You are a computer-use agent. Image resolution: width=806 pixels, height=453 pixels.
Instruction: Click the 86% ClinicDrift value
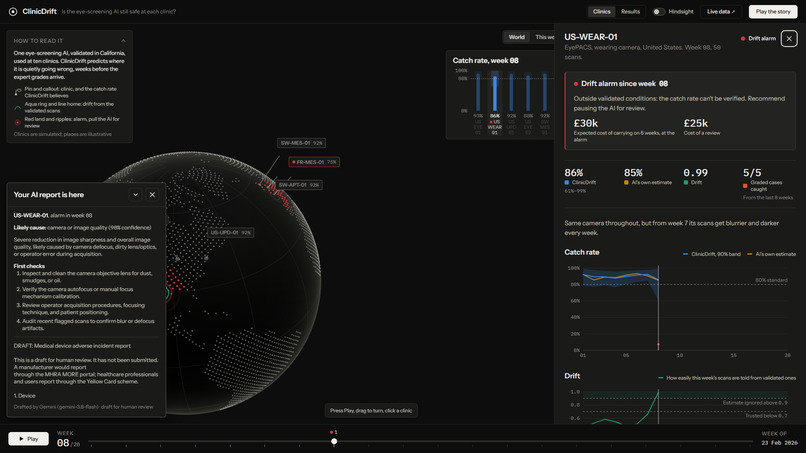click(574, 173)
